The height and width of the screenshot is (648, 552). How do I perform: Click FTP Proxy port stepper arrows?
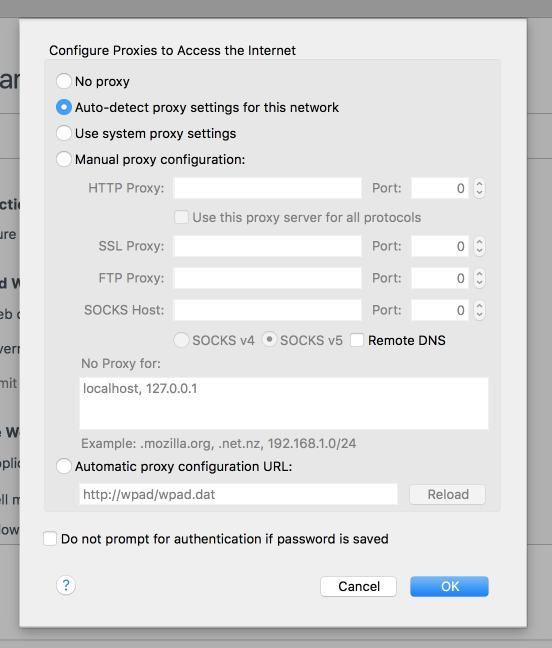click(479, 278)
